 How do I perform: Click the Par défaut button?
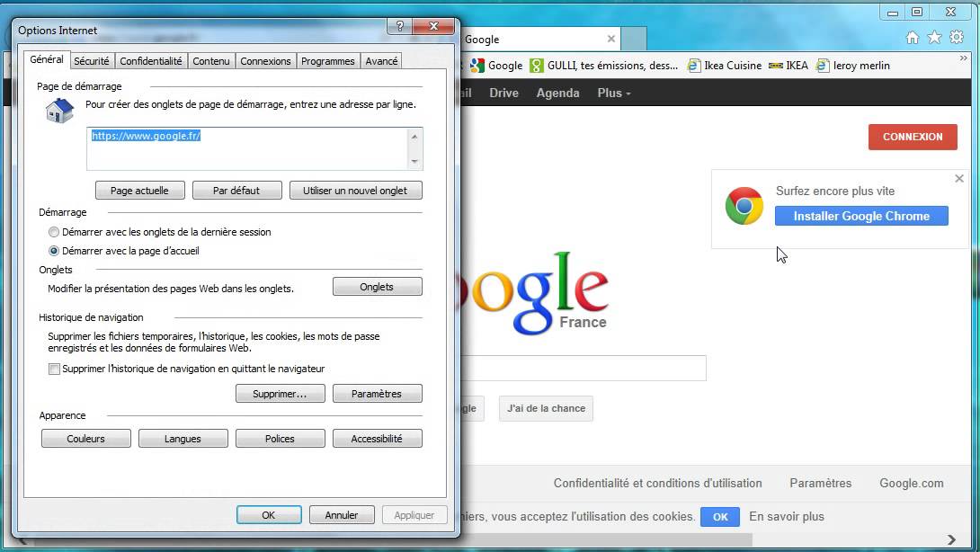(x=236, y=191)
